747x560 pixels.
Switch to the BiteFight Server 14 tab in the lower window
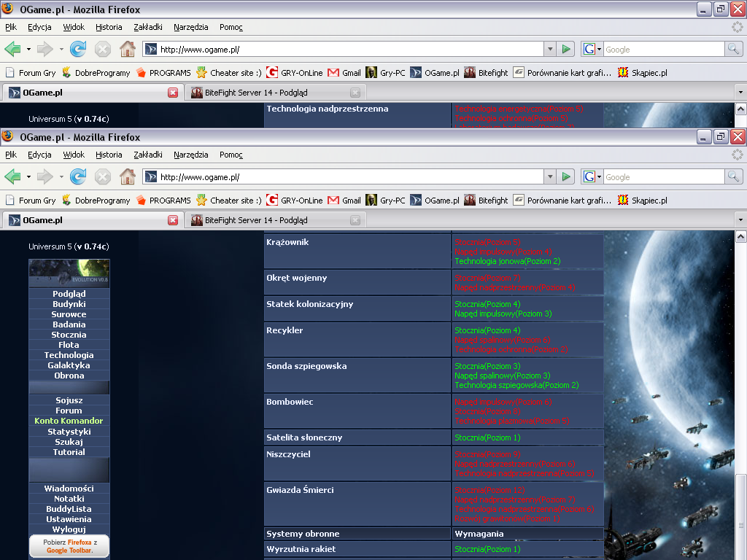pyautogui.click(x=256, y=220)
